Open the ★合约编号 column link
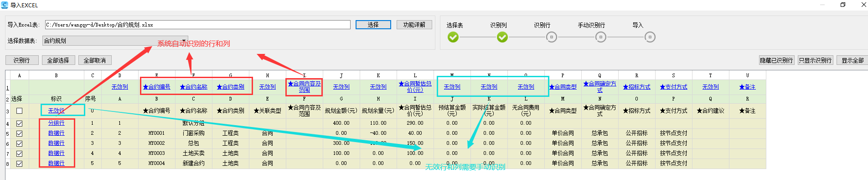 [156, 87]
